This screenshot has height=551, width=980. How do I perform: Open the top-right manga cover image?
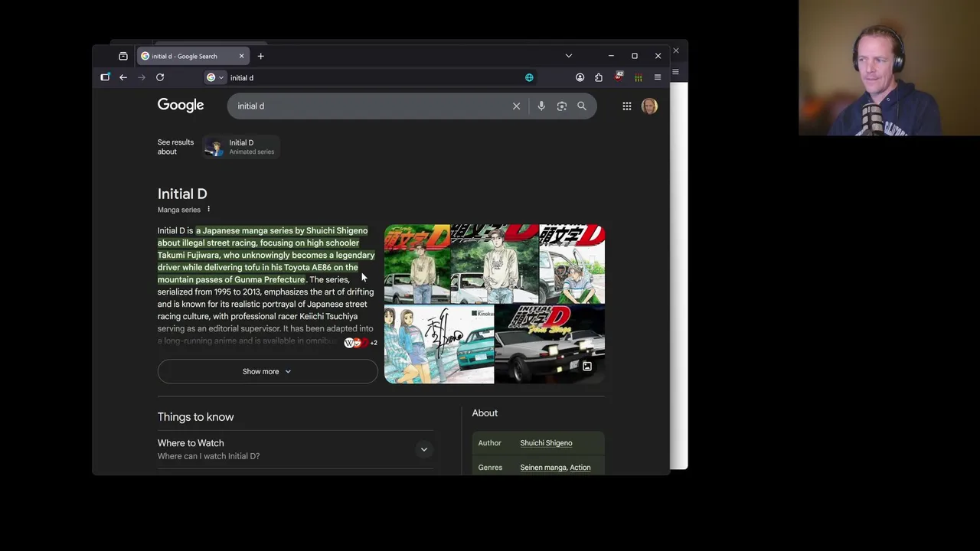tap(572, 263)
